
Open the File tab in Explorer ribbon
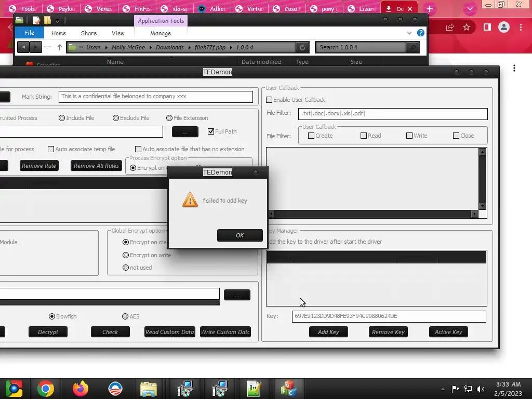[29, 33]
